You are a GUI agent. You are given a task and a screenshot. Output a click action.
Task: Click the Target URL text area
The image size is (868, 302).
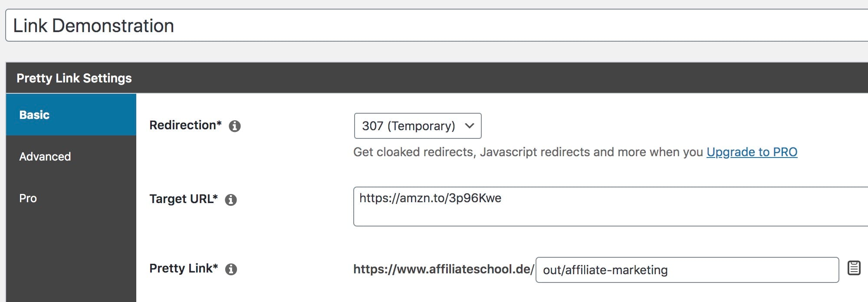pyautogui.click(x=611, y=207)
